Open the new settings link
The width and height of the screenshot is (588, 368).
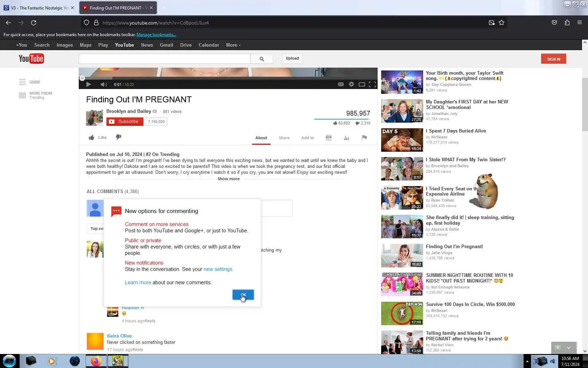(x=218, y=269)
